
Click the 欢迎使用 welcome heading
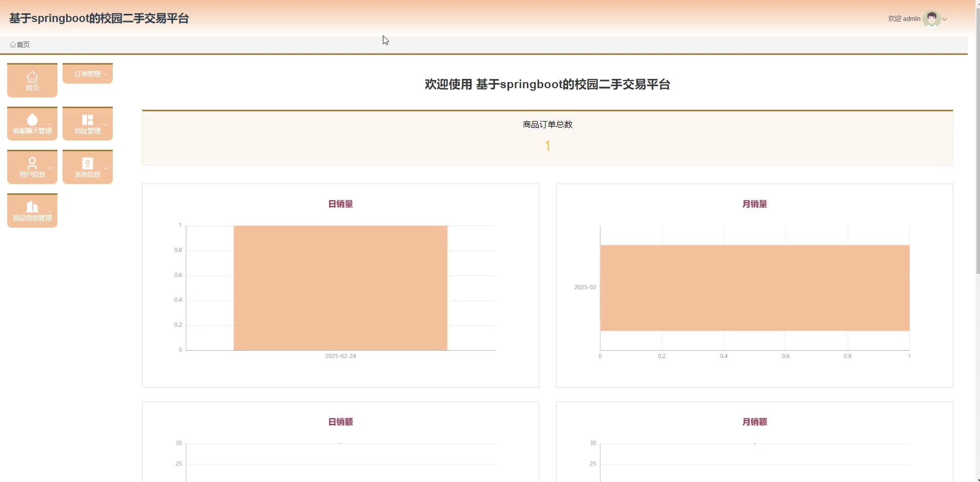[547, 84]
